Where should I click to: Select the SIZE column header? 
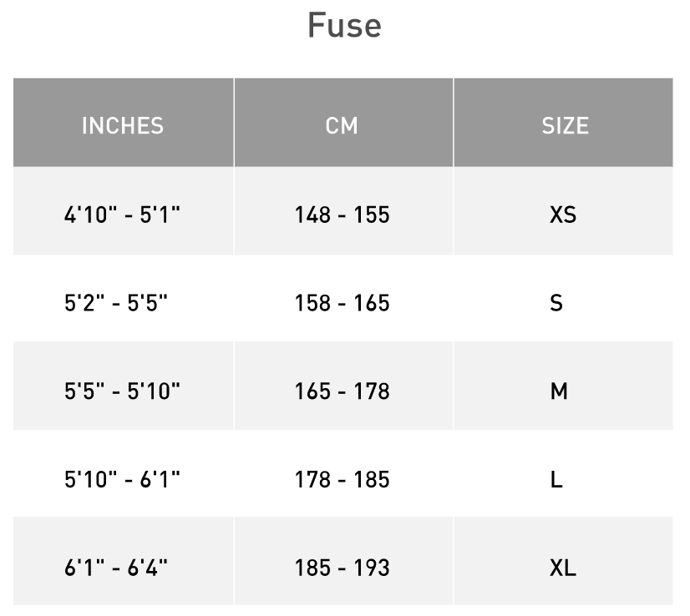point(565,125)
